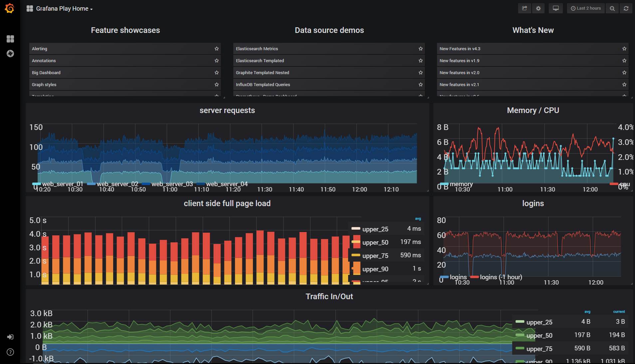The image size is (635, 364).
Task: Toggle memory series in Memory / CPU legend
Action: coord(461,184)
